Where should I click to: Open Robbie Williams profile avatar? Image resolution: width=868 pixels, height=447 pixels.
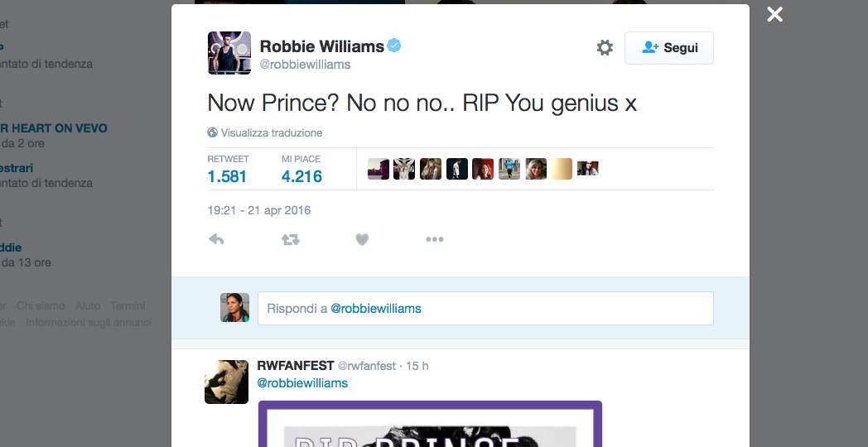tap(229, 53)
